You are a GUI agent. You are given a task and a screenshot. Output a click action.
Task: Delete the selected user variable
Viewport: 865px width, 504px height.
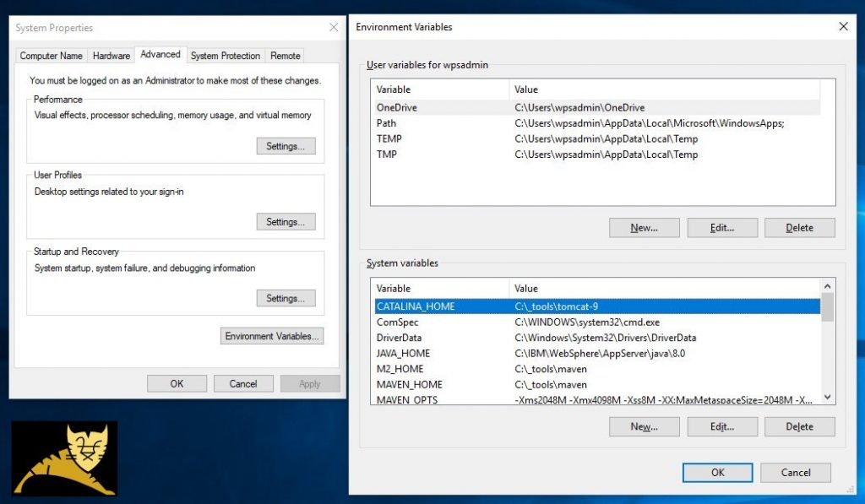pyautogui.click(x=799, y=228)
